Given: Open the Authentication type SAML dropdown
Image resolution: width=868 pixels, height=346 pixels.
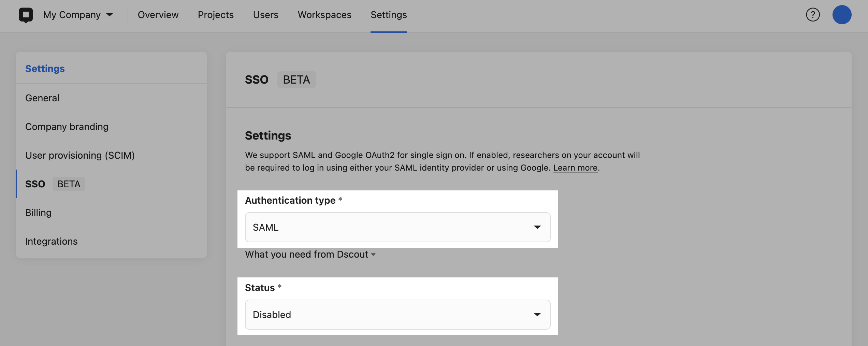Looking at the screenshot, I should 397,227.
